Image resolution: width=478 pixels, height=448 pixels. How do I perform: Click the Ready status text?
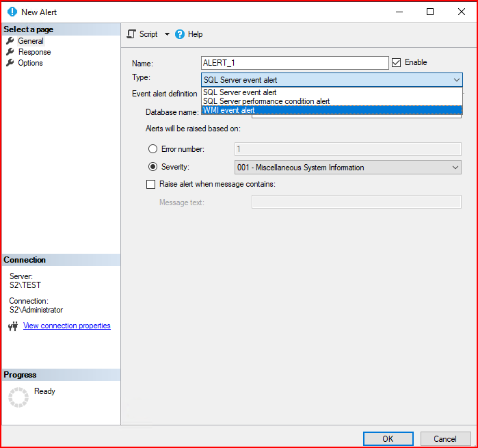click(x=44, y=391)
